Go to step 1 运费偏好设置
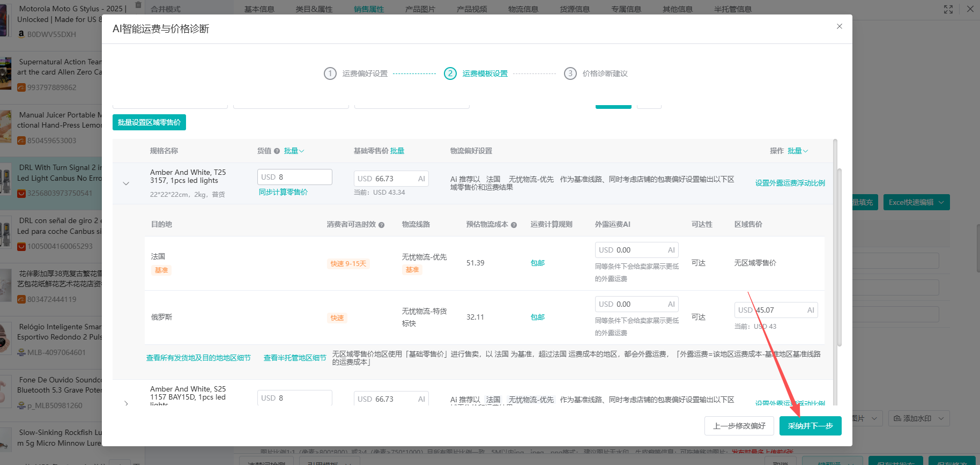 [x=355, y=73]
